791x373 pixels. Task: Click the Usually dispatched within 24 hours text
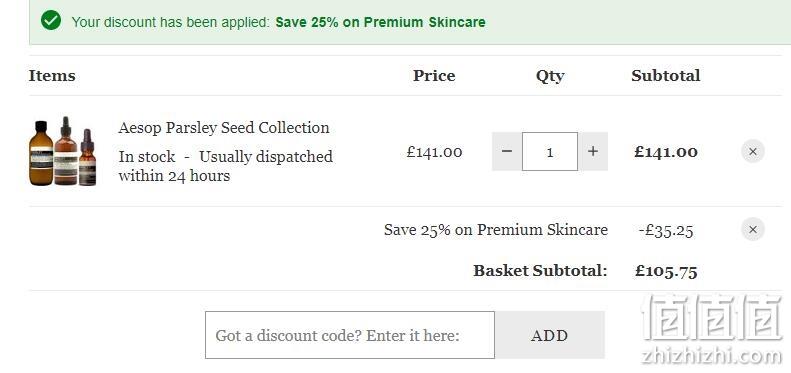click(225, 166)
